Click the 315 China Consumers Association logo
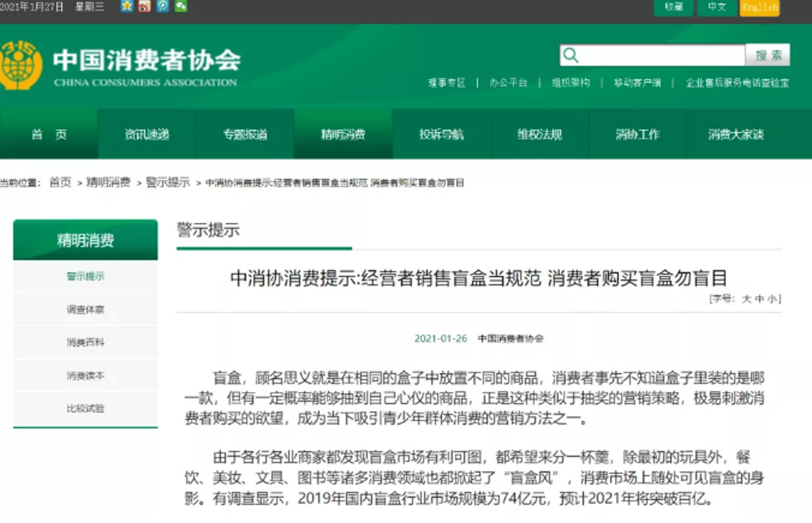This screenshot has height=523, width=812. (20, 65)
